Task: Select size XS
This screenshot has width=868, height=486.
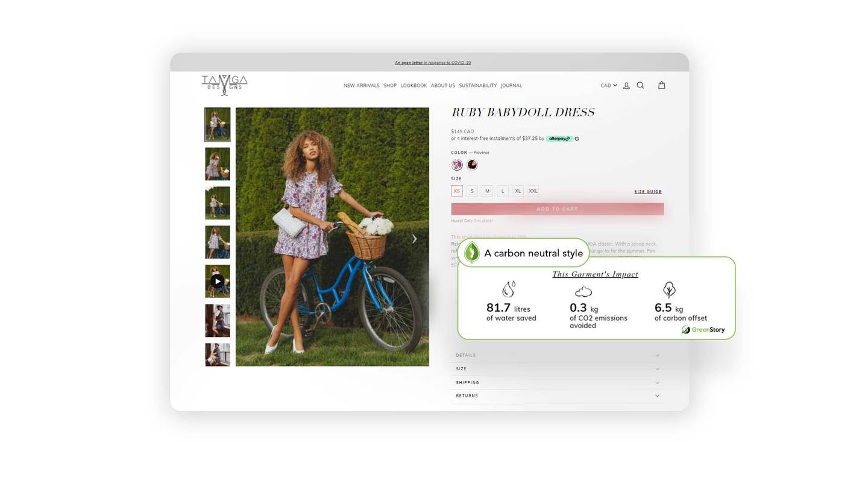Action: tap(456, 191)
